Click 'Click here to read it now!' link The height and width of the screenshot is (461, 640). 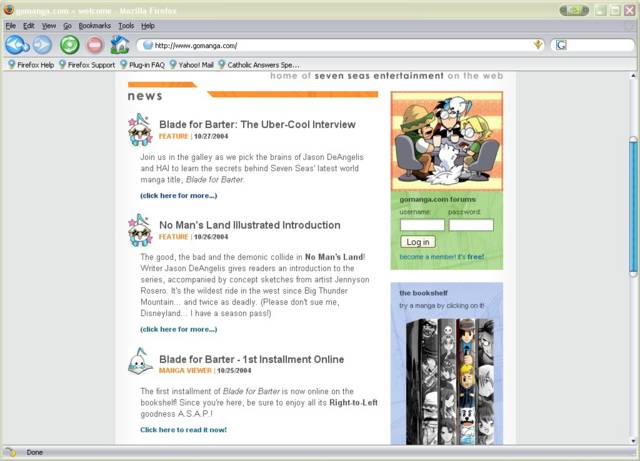(183, 430)
